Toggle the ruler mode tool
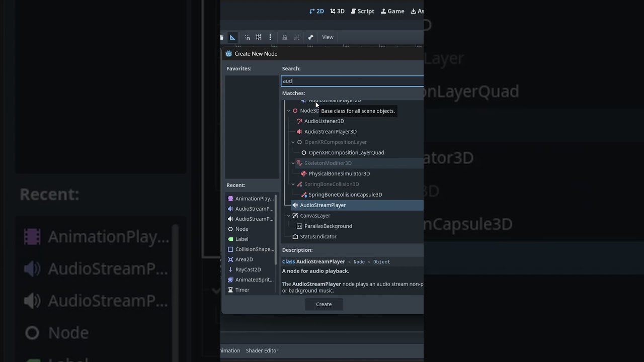The width and height of the screenshot is (644, 362). coord(232,37)
